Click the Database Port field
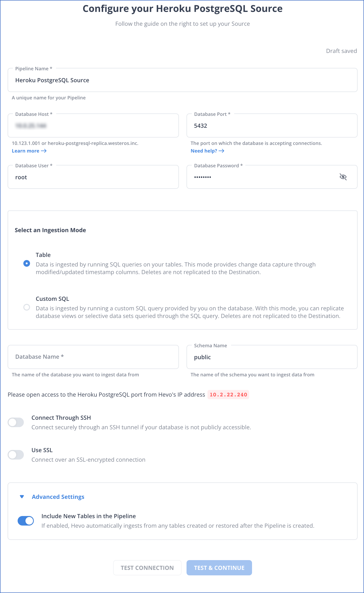The width and height of the screenshot is (364, 593). pos(272,126)
